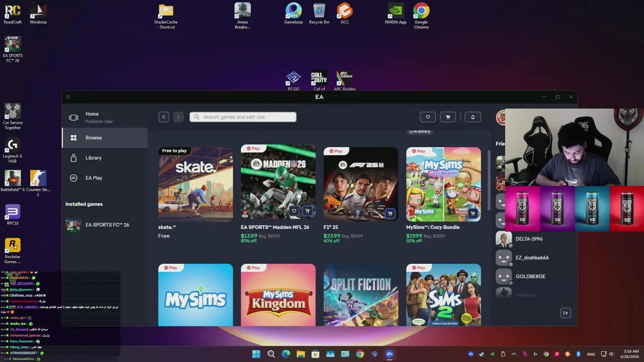Go back using the left arrow button
This screenshot has width=644, height=362.
[164, 117]
